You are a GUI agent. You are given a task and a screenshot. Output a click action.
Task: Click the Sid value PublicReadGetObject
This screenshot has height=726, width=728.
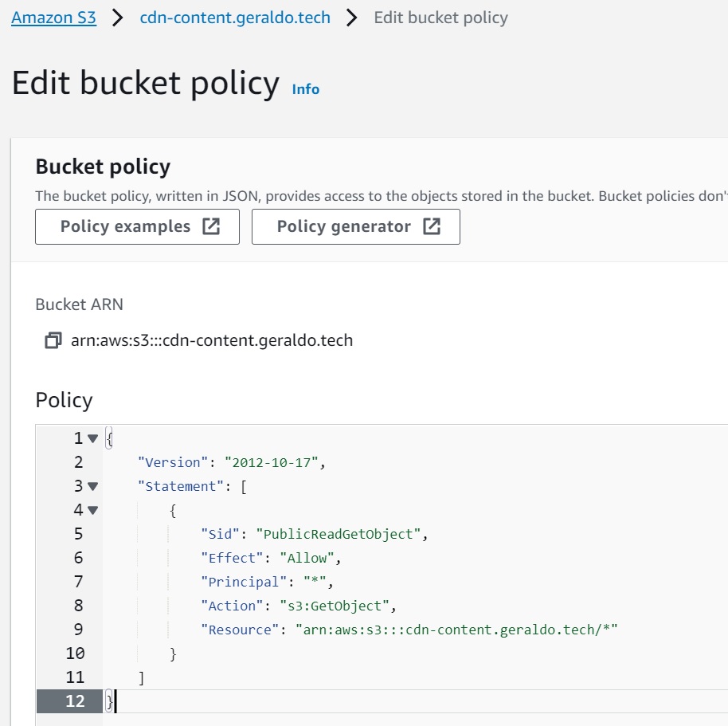point(341,534)
